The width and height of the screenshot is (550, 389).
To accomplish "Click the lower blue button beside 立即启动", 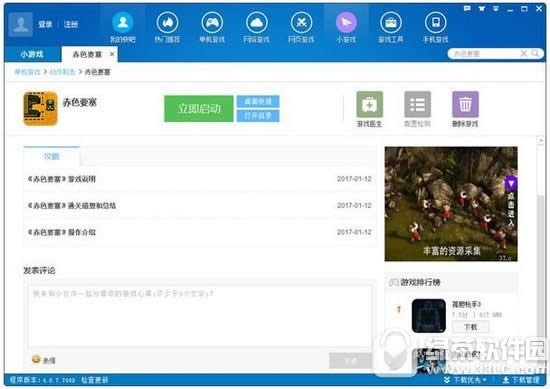I will click(x=258, y=116).
